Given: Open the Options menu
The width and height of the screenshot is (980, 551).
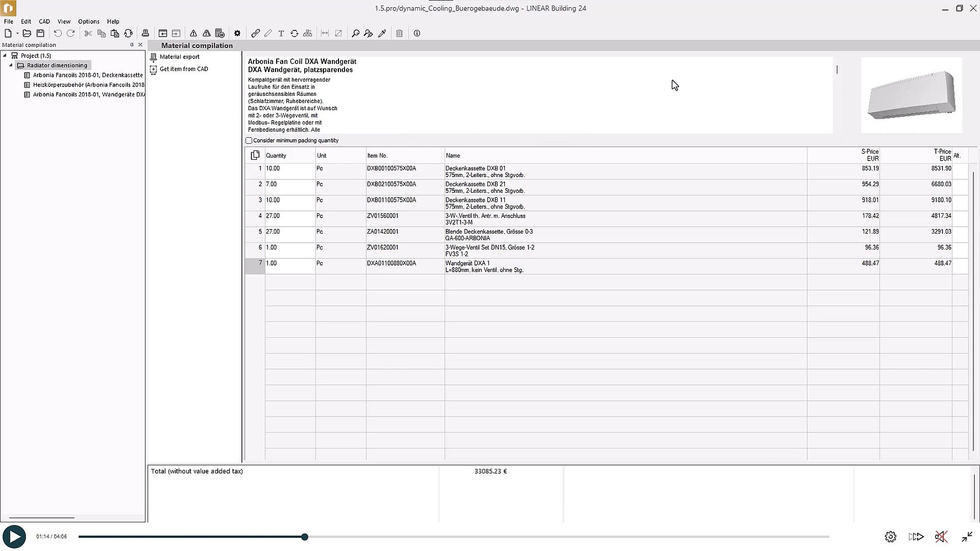Looking at the screenshot, I should click(89, 21).
